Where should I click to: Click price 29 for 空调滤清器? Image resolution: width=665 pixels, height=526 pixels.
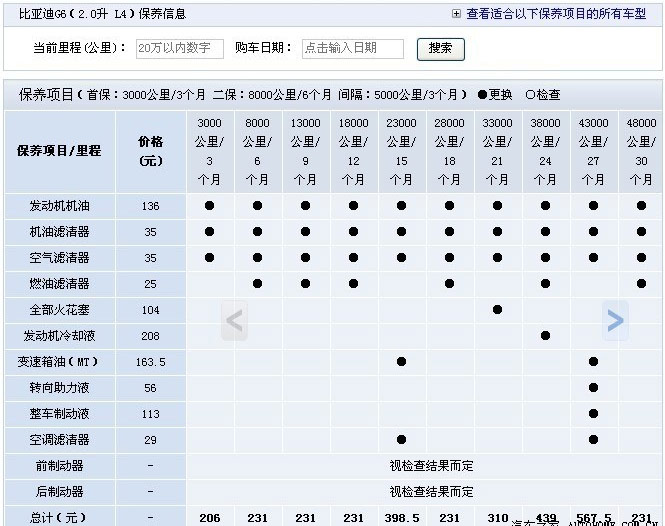point(151,440)
